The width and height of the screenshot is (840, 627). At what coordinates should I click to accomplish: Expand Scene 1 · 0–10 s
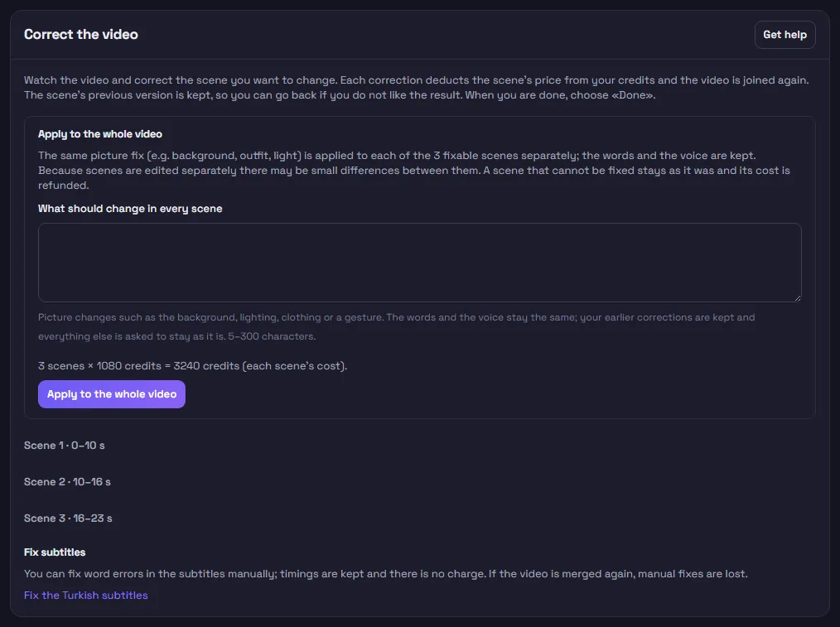pyautogui.click(x=65, y=446)
